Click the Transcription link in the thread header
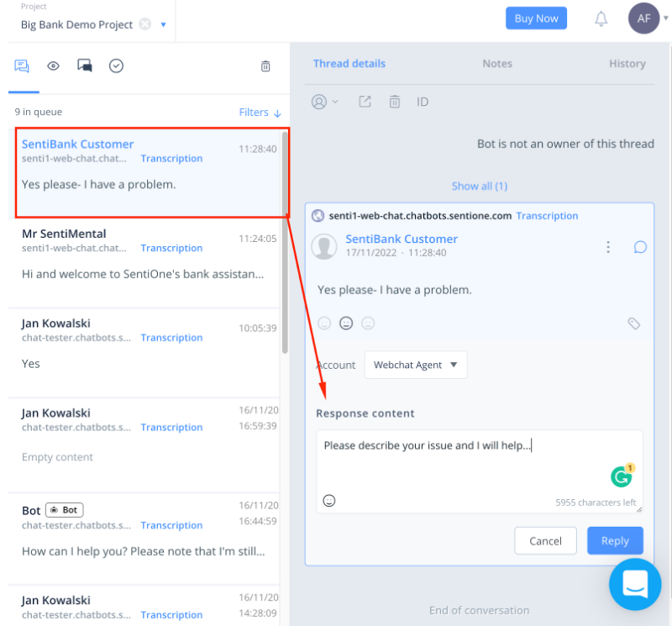This screenshot has height=626, width=672. 547,216
